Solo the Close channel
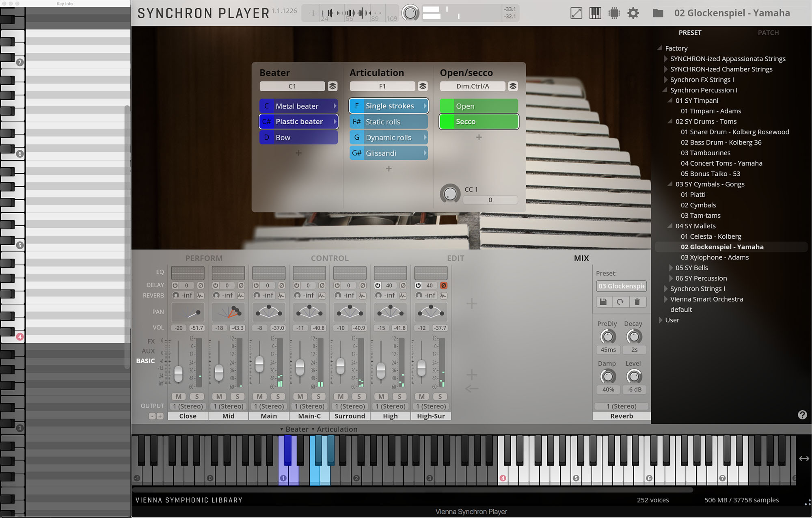Viewport: 812px width, 518px height. (197, 396)
